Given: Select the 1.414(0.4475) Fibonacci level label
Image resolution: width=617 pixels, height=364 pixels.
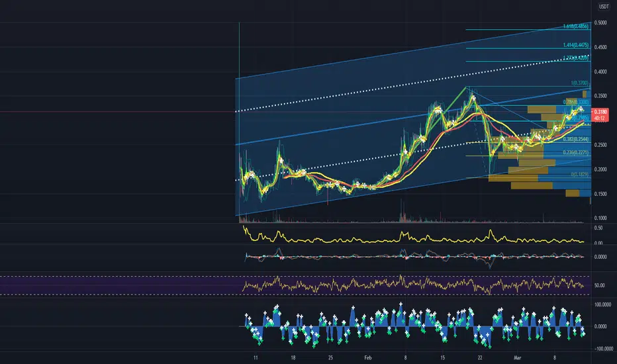Looking at the screenshot, I should pyautogui.click(x=576, y=45).
